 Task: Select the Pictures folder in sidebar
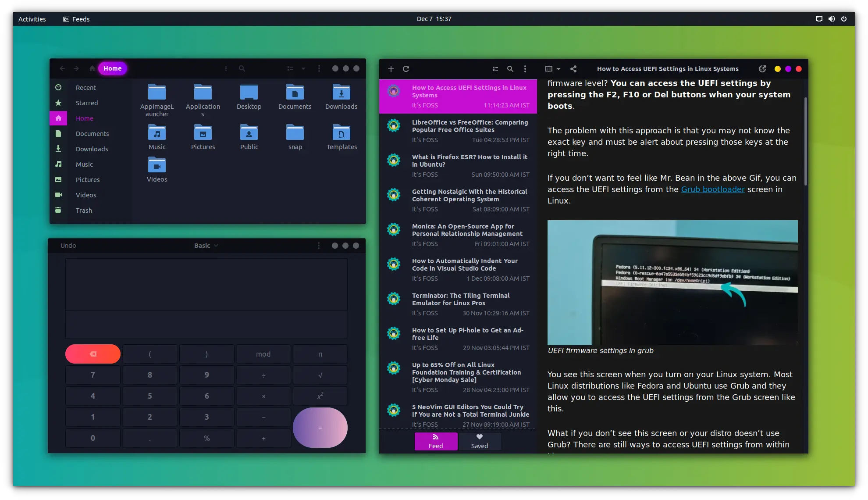click(x=87, y=179)
